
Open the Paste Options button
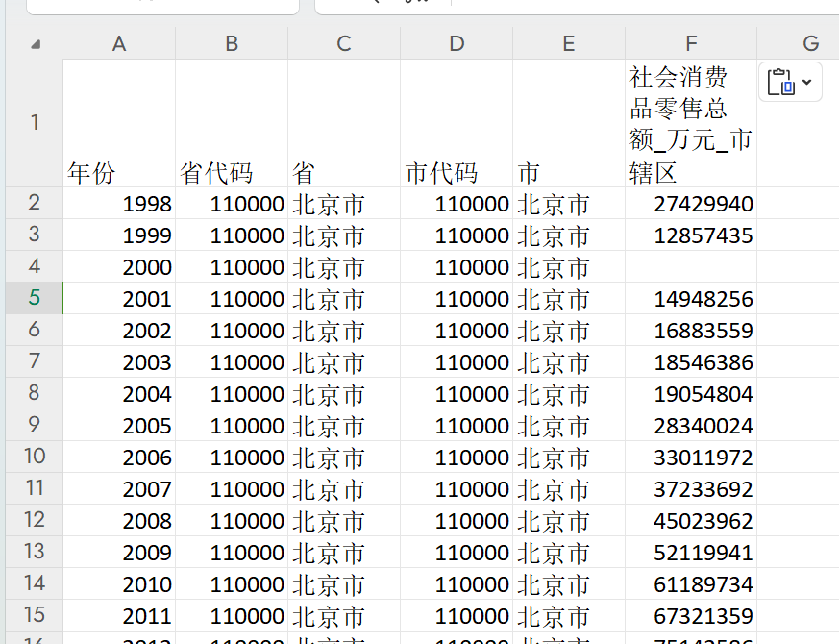tap(790, 82)
